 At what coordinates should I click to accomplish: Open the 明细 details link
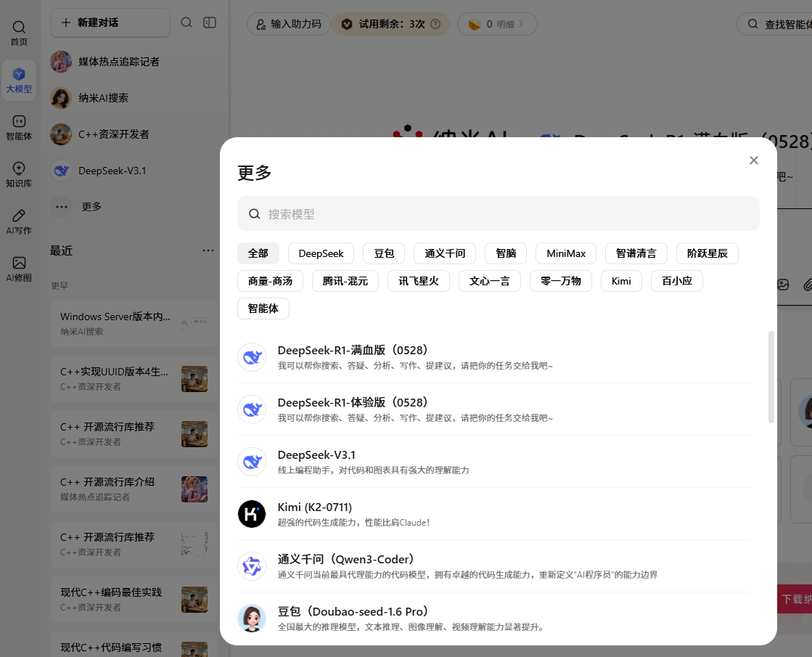tap(510, 24)
